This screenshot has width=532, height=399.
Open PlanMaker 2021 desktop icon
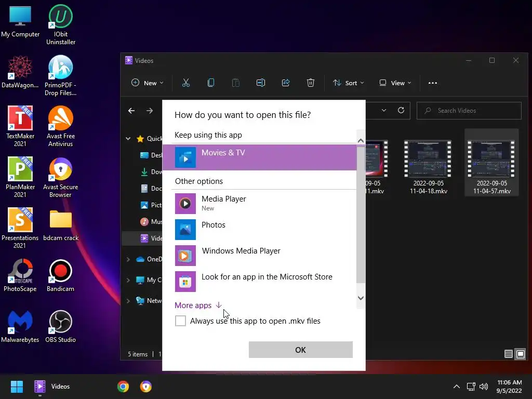click(20, 177)
